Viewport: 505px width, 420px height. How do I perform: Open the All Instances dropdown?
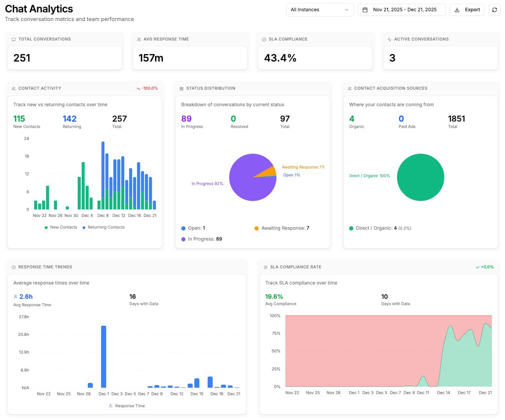point(320,9)
